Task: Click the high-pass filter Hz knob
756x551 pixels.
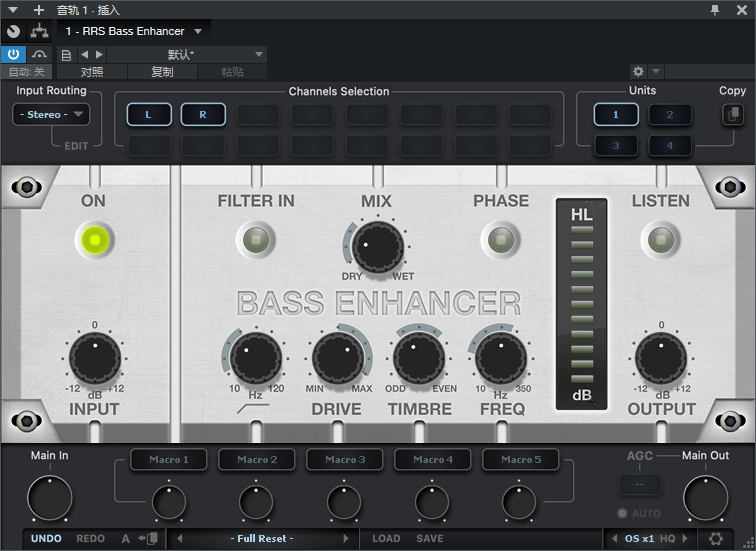Action: click(x=256, y=359)
